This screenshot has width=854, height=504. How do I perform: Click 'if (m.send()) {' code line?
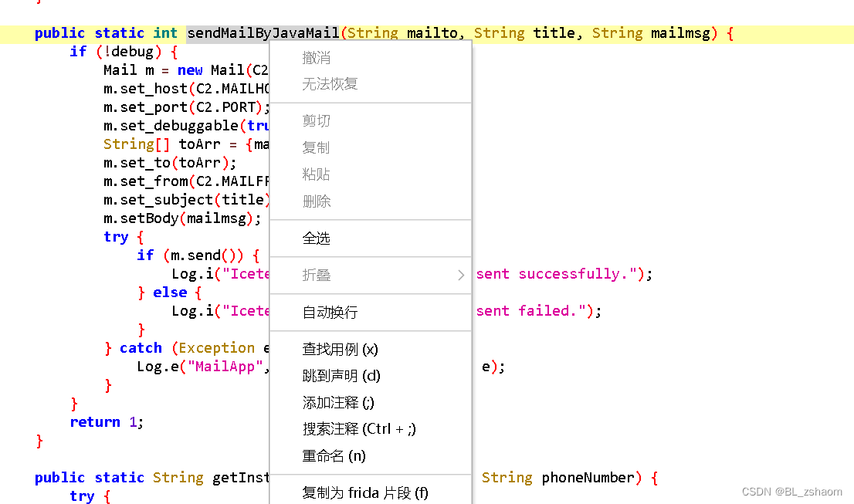pos(198,255)
